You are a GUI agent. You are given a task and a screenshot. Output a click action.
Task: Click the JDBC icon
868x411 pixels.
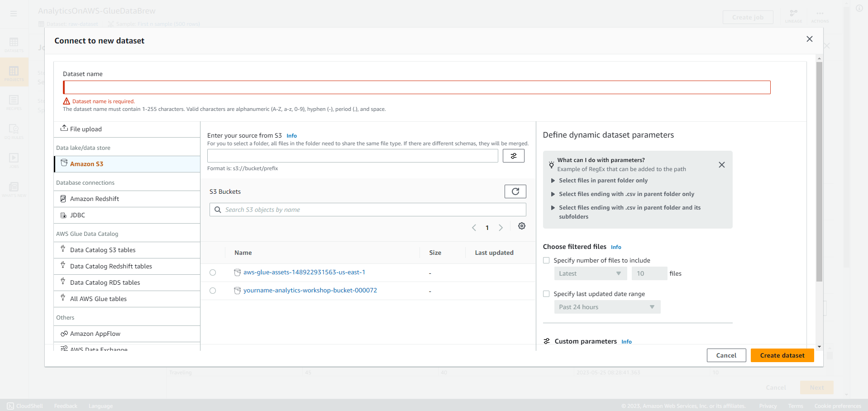coord(63,215)
